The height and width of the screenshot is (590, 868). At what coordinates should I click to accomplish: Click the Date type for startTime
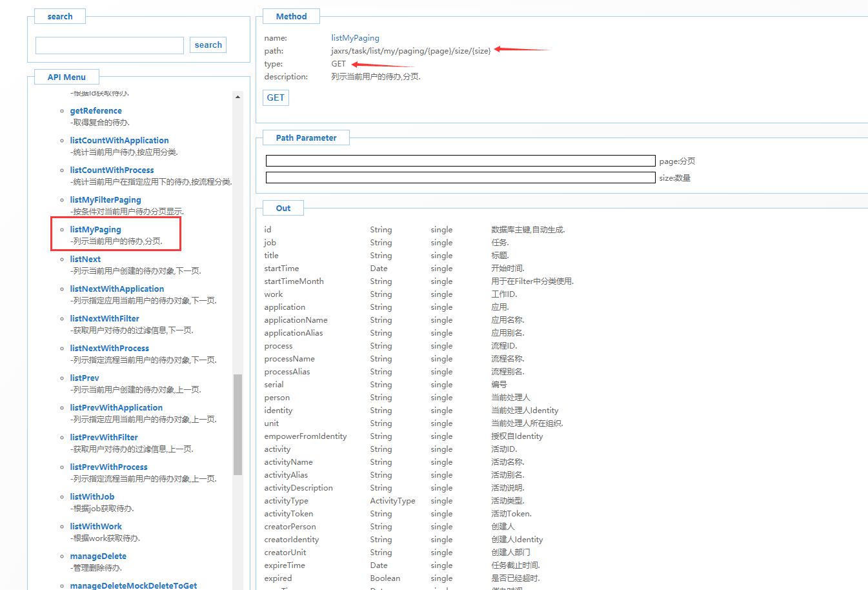(379, 269)
